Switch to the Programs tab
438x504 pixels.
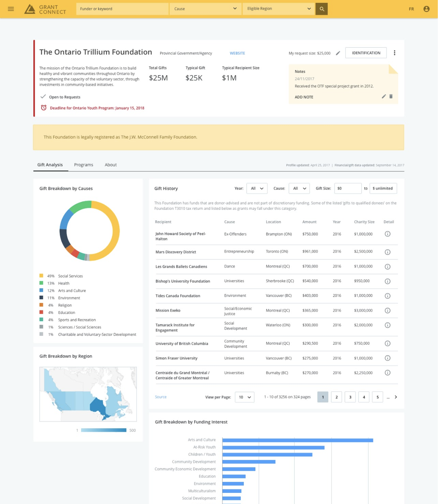coord(84,165)
